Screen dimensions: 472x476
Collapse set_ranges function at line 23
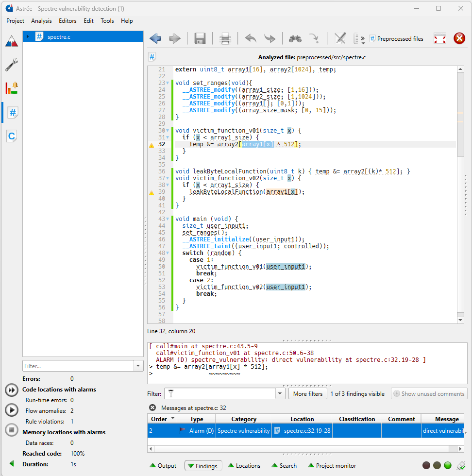(x=168, y=83)
